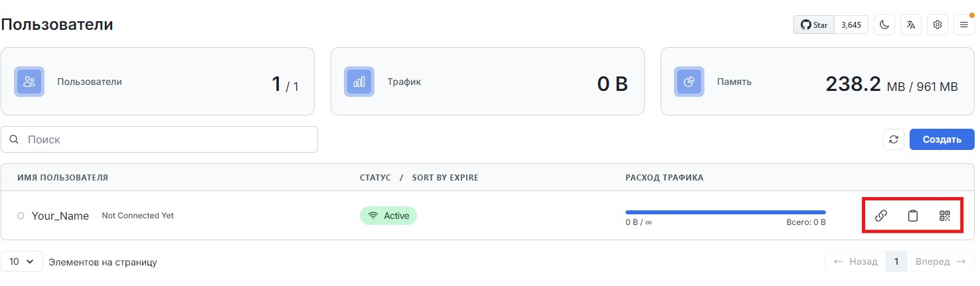Click the clipboard copy configs icon
Image resolution: width=980 pixels, height=286 pixels.
[913, 216]
